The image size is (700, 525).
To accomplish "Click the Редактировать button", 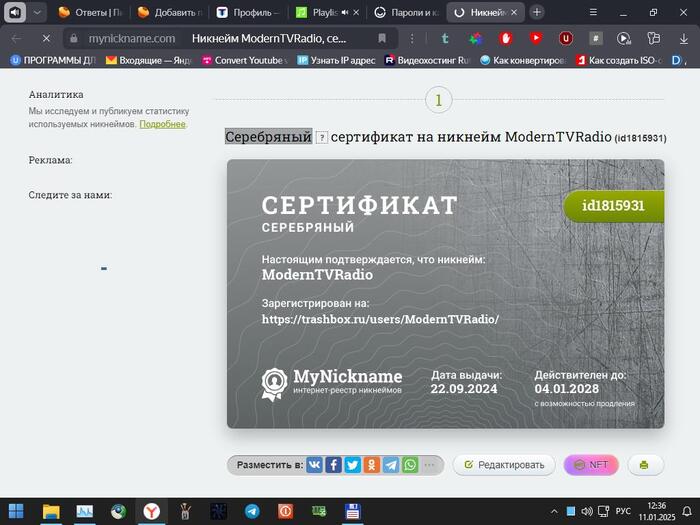I will (x=504, y=465).
